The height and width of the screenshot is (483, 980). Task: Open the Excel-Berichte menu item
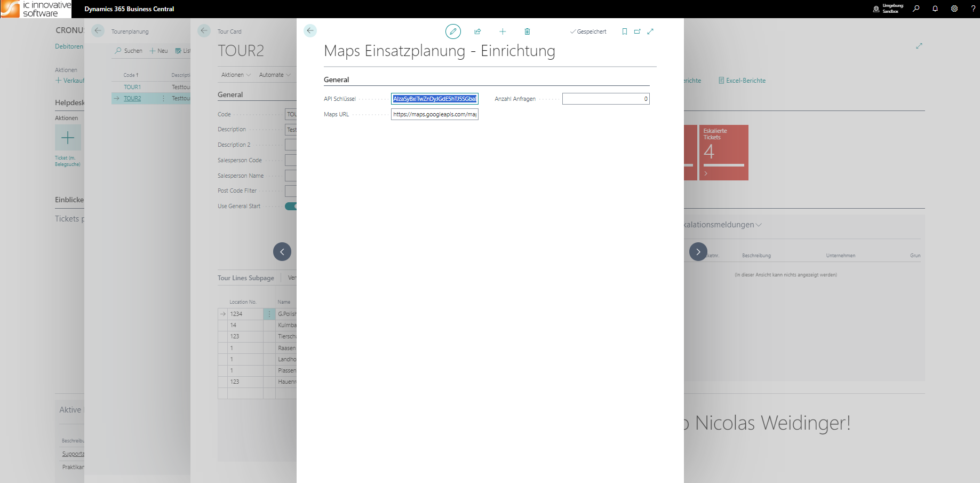(742, 81)
